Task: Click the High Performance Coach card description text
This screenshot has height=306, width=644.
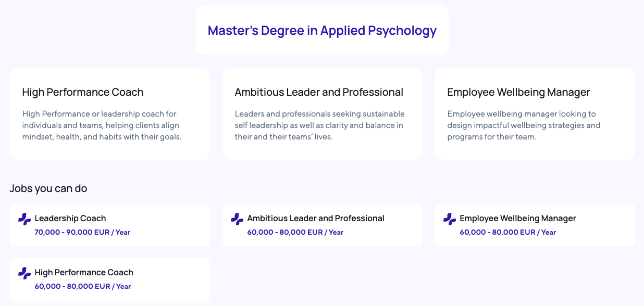Action: tap(102, 125)
